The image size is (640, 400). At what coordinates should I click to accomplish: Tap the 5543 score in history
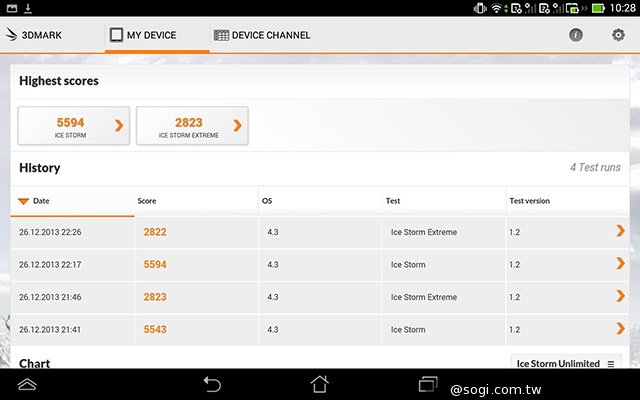tap(155, 329)
